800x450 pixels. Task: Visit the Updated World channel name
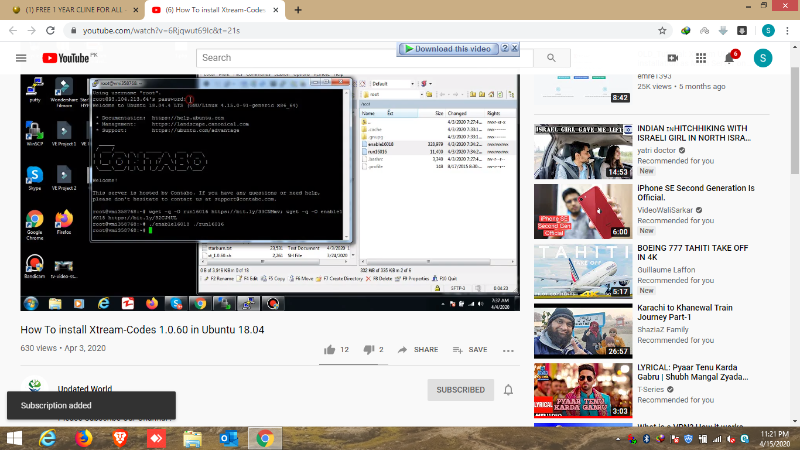[85, 389]
